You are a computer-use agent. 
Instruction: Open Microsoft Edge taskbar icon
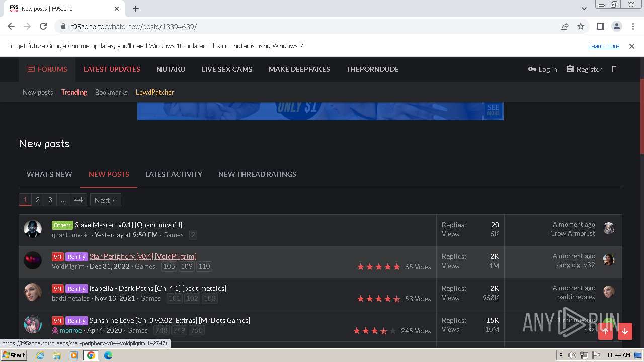(x=108, y=355)
